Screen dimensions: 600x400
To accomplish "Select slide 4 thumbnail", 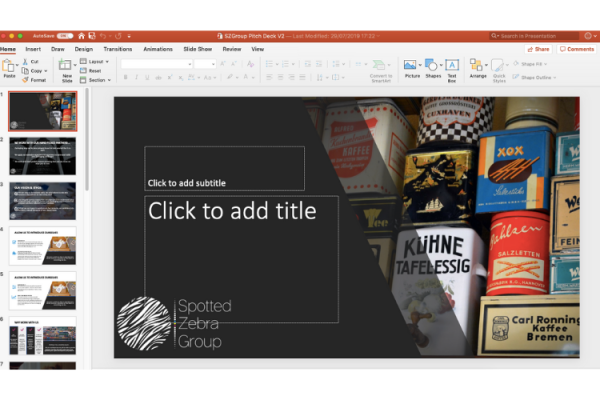I will (42, 246).
